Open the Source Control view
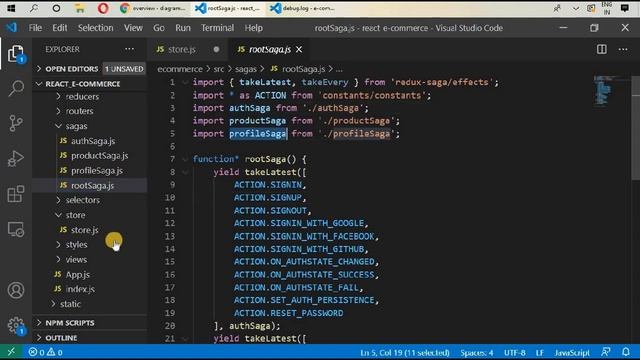The height and width of the screenshot is (360, 640). click(16, 123)
